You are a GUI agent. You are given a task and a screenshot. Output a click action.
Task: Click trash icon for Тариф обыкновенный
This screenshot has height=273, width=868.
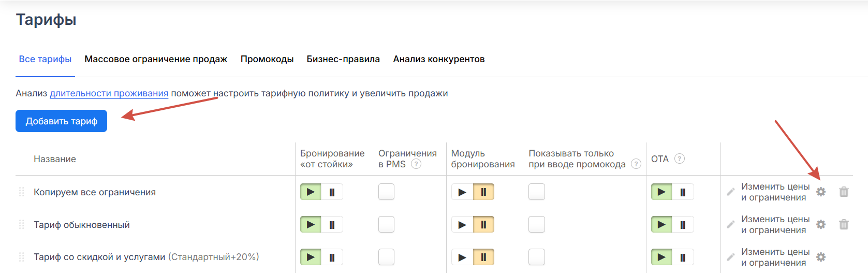tap(844, 224)
